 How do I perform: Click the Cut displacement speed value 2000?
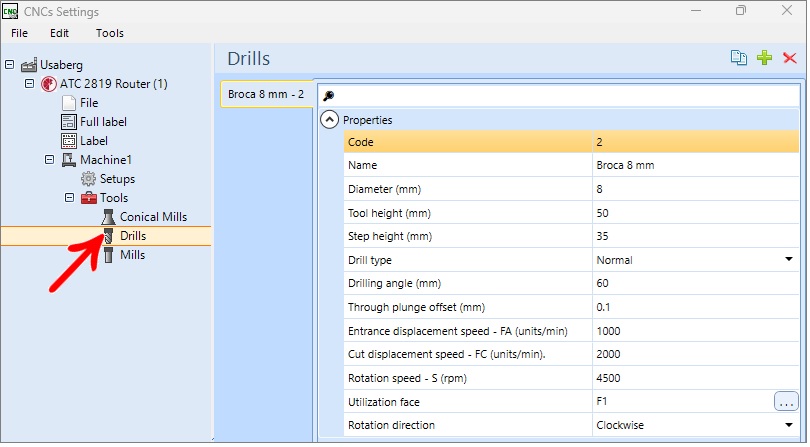[x=695, y=354]
